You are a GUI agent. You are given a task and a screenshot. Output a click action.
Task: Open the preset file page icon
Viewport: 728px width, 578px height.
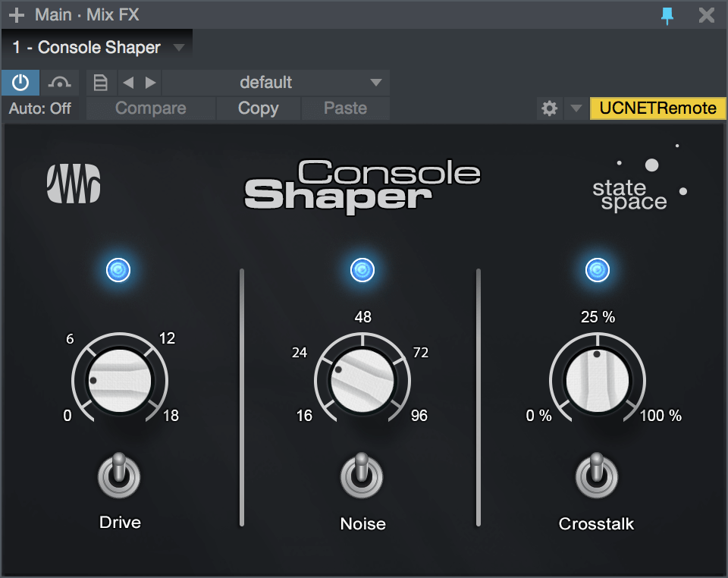[x=101, y=83]
